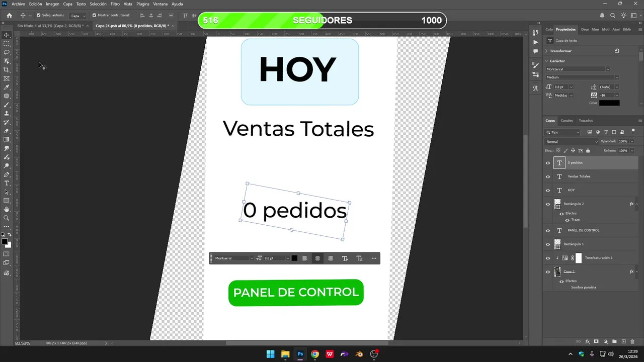Image resolution: width=644 pixels, height=362 pixels.
Task: Expand the Transformar section
Action: (x=546, y=51)
